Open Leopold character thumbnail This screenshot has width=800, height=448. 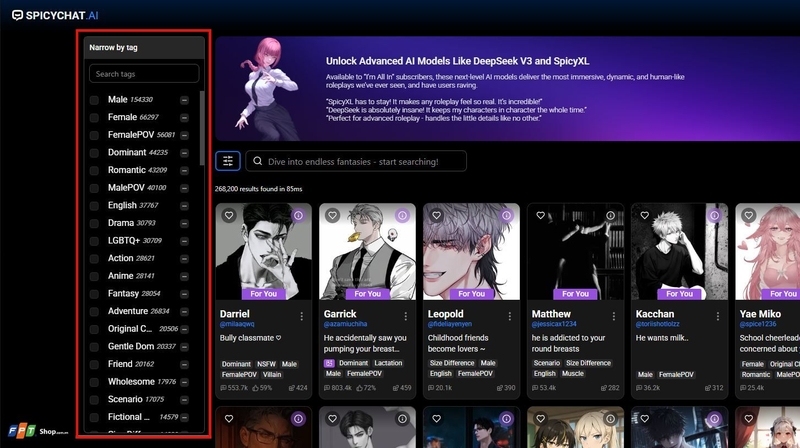pyautogui.click(x=471, y=251)
